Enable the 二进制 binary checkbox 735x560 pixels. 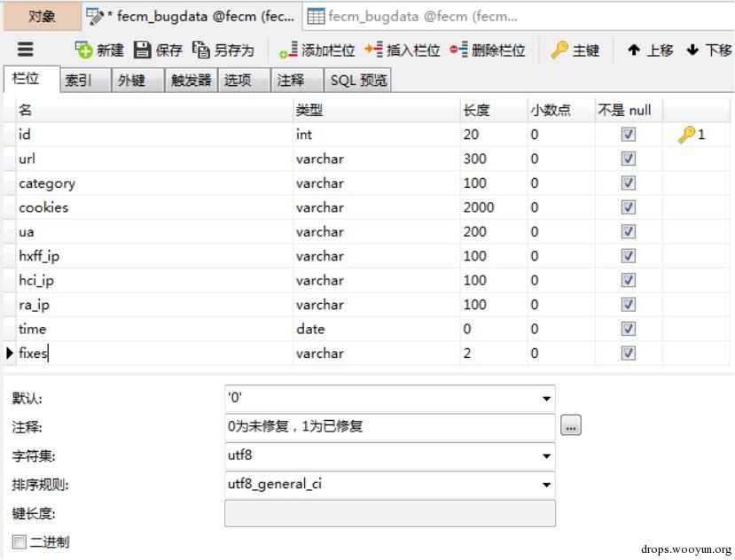point(20,542)
